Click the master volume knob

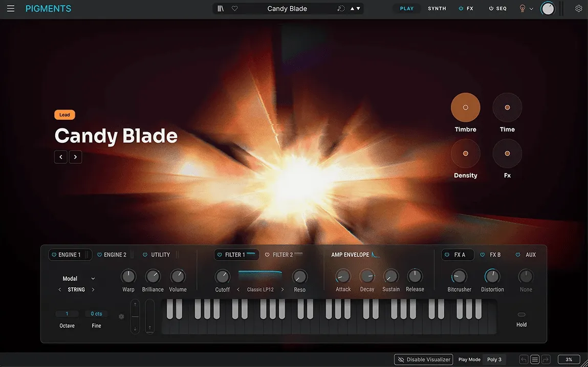click(x=548, y=9)
